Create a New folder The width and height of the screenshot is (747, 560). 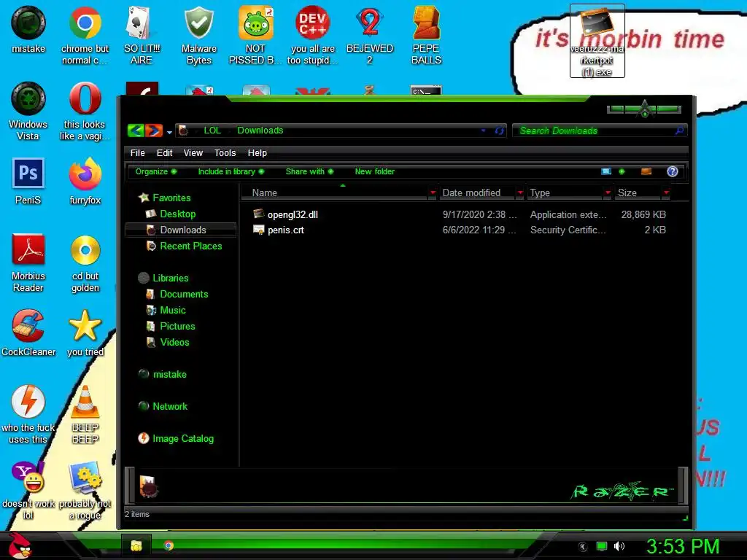click(374, 171)
